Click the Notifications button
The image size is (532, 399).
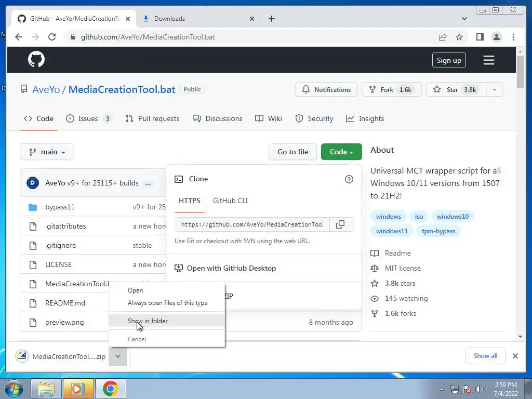click(326, 89)
